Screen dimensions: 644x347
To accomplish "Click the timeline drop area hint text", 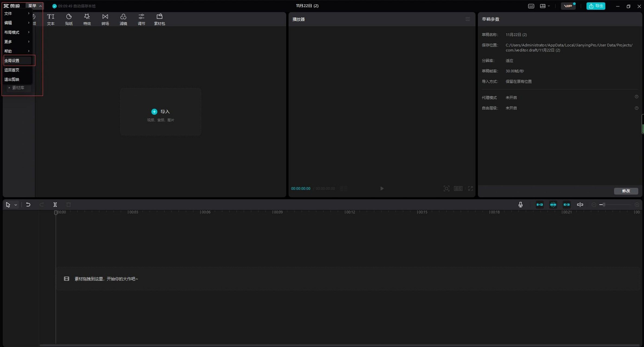I will pyautogui.click(x=106, y=279).
